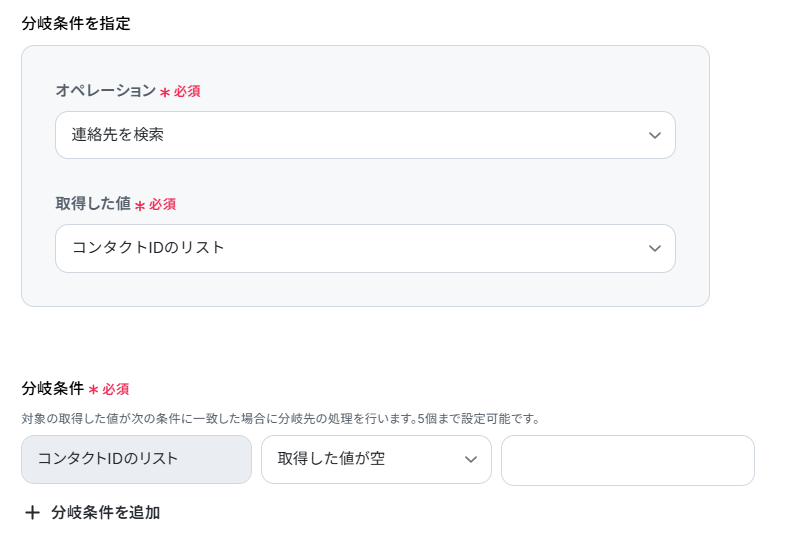Click the オペレーション field label
785x544 pixels.
(105, 91)
